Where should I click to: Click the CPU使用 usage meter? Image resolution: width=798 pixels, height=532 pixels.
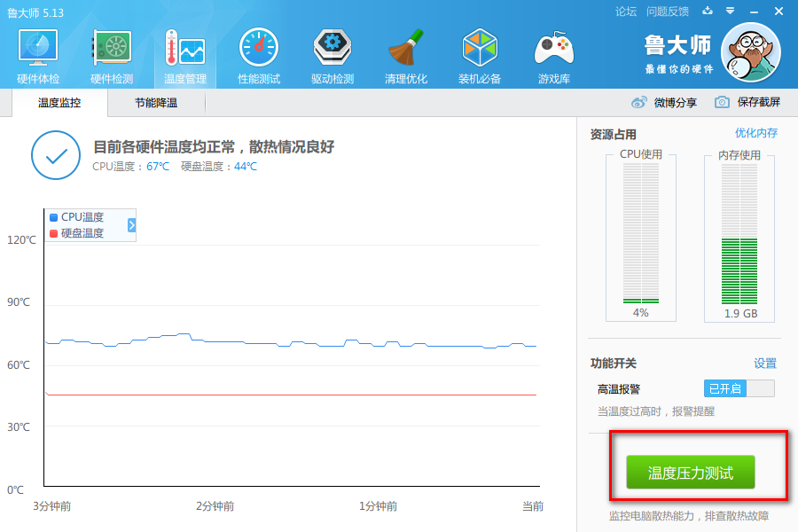click(641, 233)
